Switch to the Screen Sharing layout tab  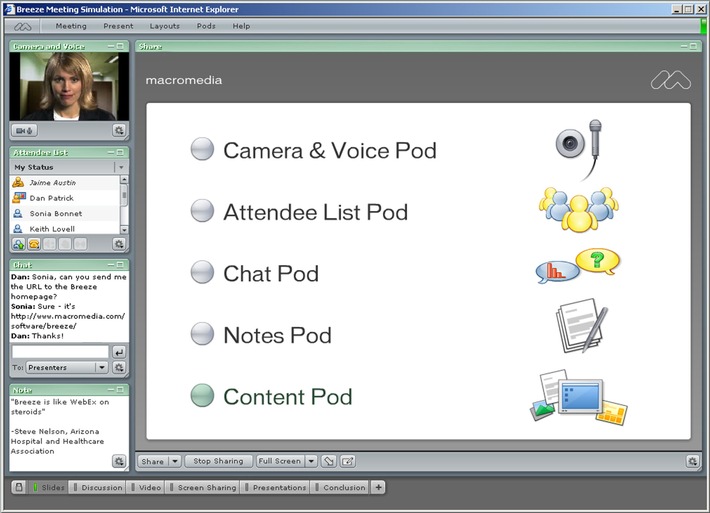(202, 487)
